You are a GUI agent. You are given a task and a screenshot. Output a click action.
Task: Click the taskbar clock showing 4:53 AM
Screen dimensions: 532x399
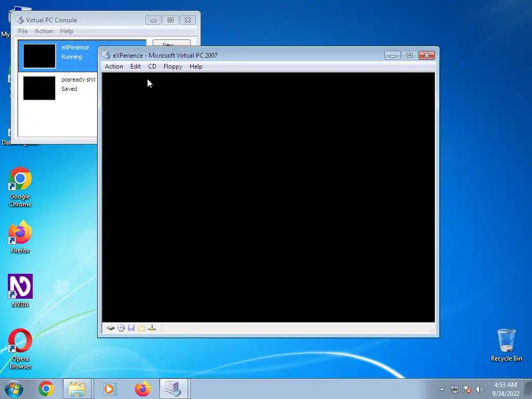click(506, 389)
